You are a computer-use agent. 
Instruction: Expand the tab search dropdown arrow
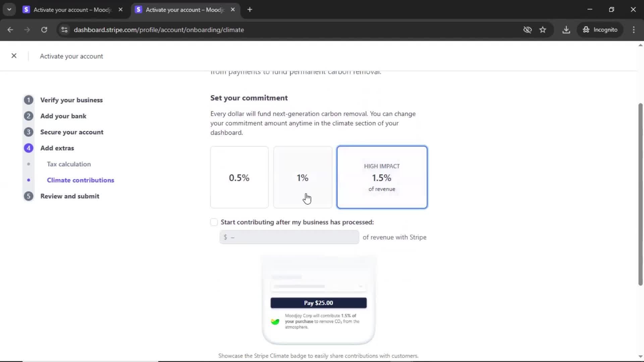tap(9, 10)
